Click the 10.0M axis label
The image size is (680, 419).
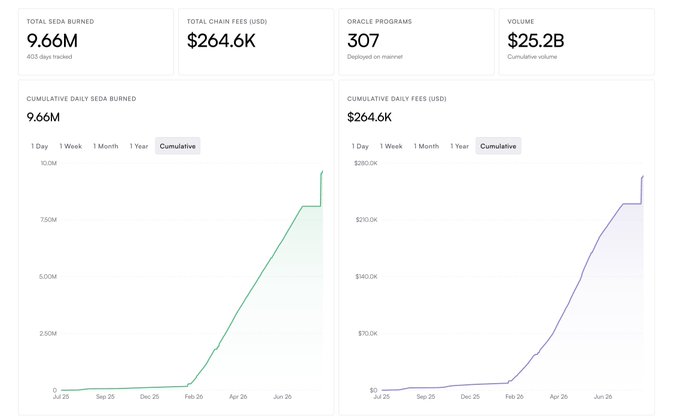tap(49, 163)
